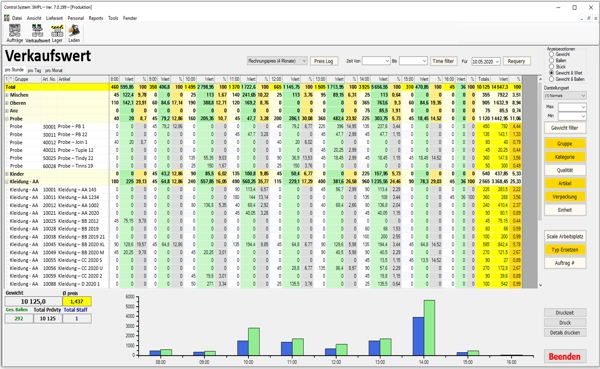Viewport: 600px width, 369px height.
Task: Click the application icon beside Datei menu
Action: point(7,18)
